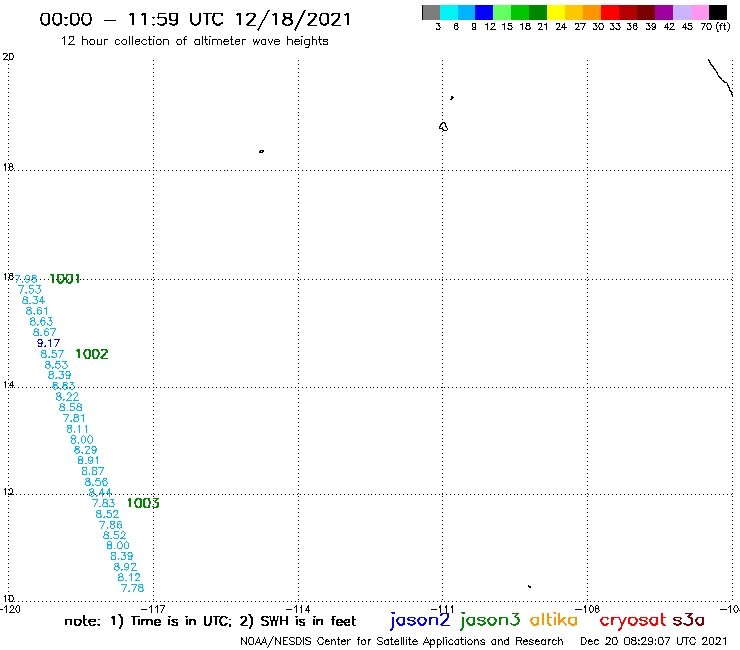Click the gray swatch in the color scale
Screen dimensions: 740x650
431,12
